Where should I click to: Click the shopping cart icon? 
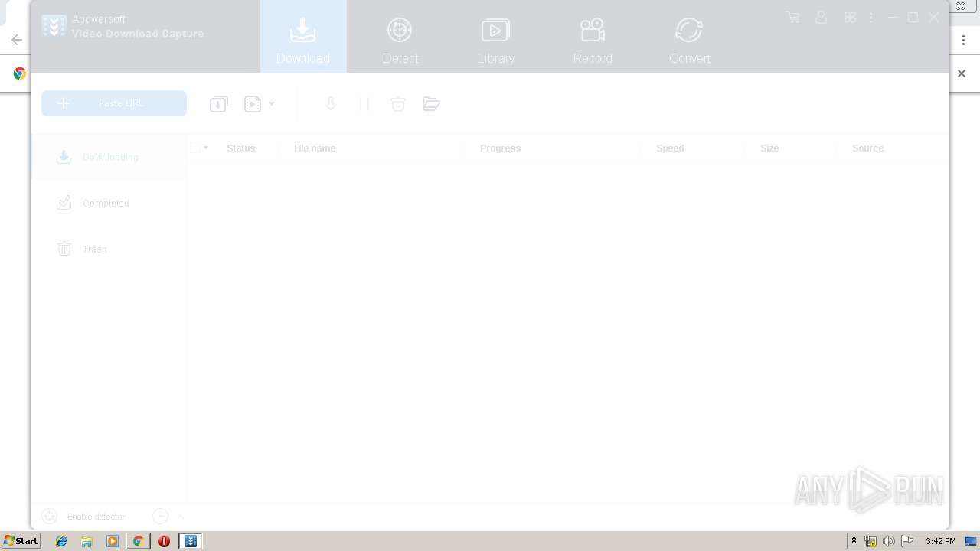[792, 17]
